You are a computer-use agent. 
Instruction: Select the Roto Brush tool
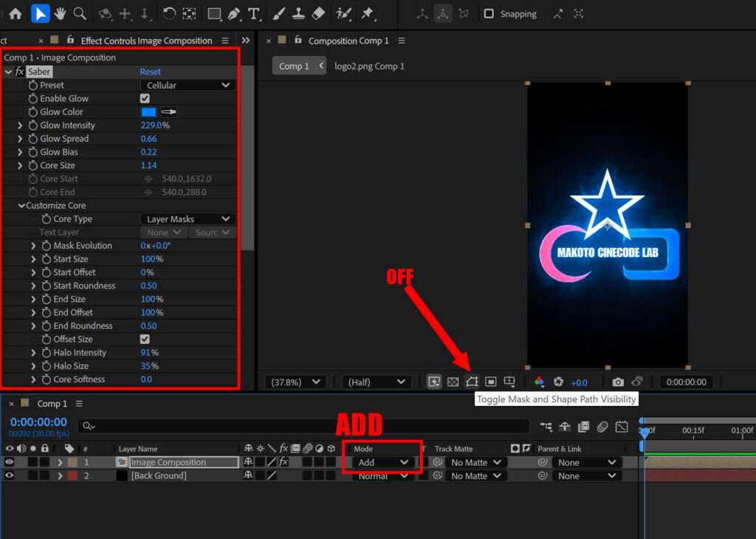[x=343, y=13]
